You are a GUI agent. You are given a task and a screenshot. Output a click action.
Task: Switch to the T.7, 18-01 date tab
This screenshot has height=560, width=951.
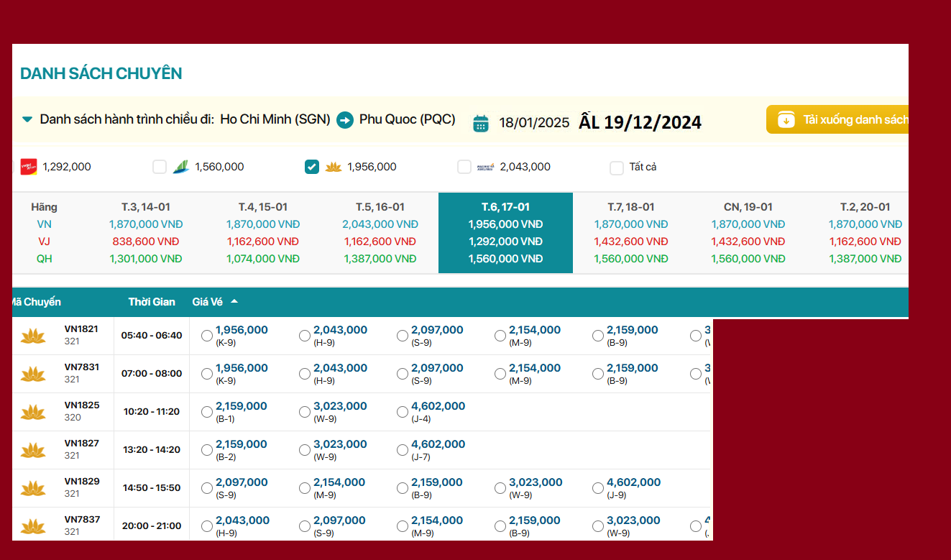click(630, 233)
